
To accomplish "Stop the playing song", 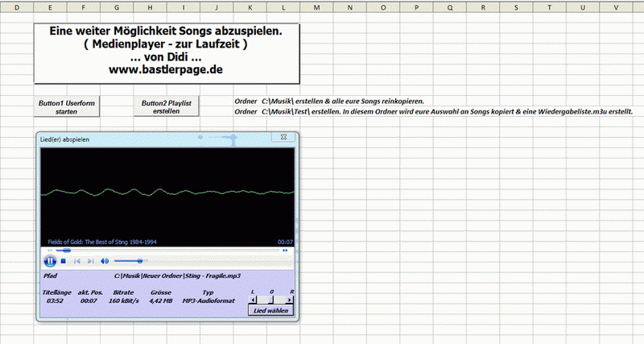I will 64,261.
